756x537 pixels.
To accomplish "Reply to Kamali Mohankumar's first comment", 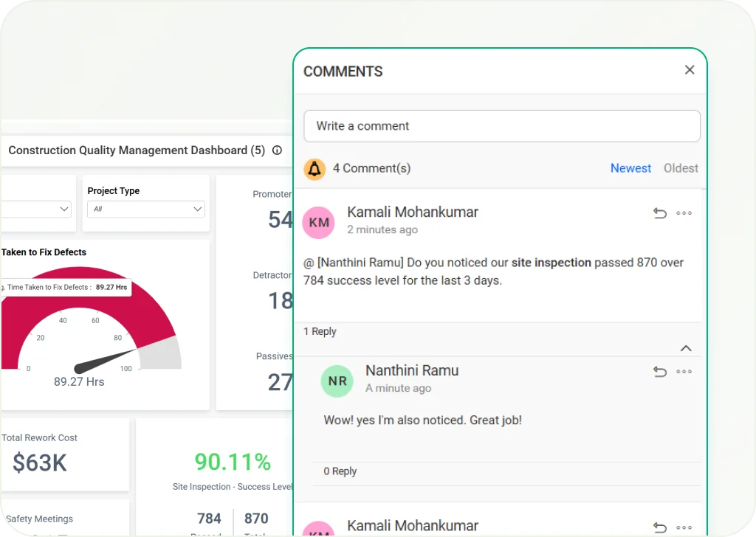I will (x=659, y=213).
